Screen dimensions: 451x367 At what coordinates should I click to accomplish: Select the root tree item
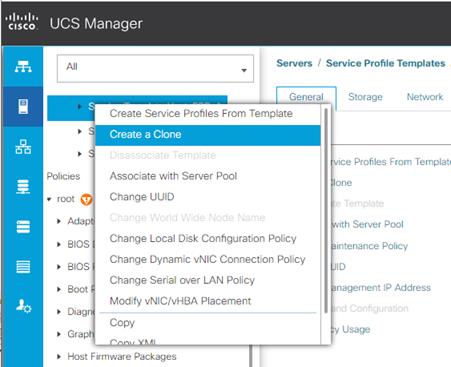[x=66, y=199]
